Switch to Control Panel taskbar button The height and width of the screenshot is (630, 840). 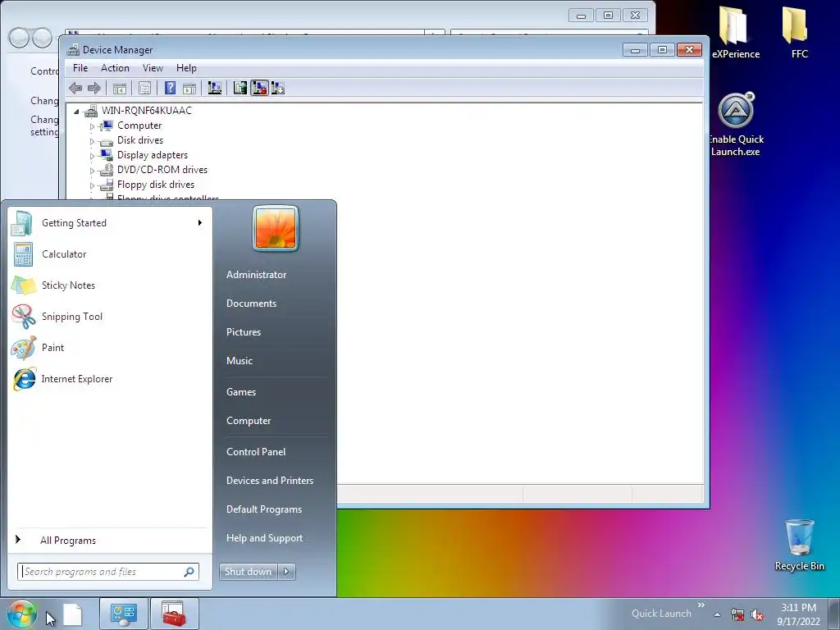point(124,614)
